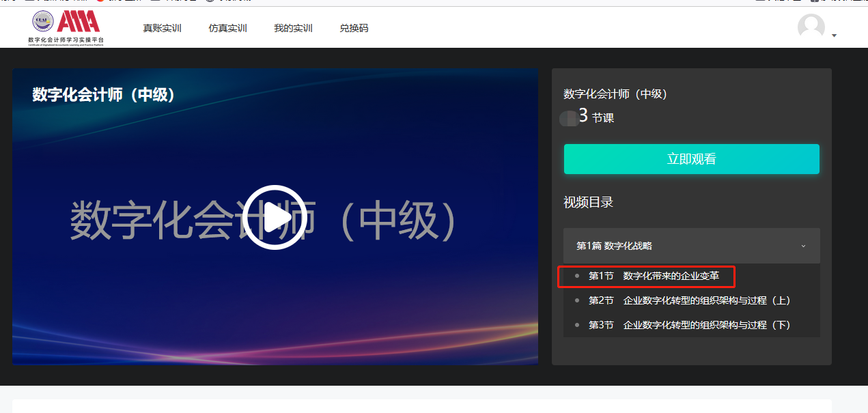Expand the dropdown arrow beside the avatar
The height and width of the screenshot is (413, 868).
pos(834,35)
